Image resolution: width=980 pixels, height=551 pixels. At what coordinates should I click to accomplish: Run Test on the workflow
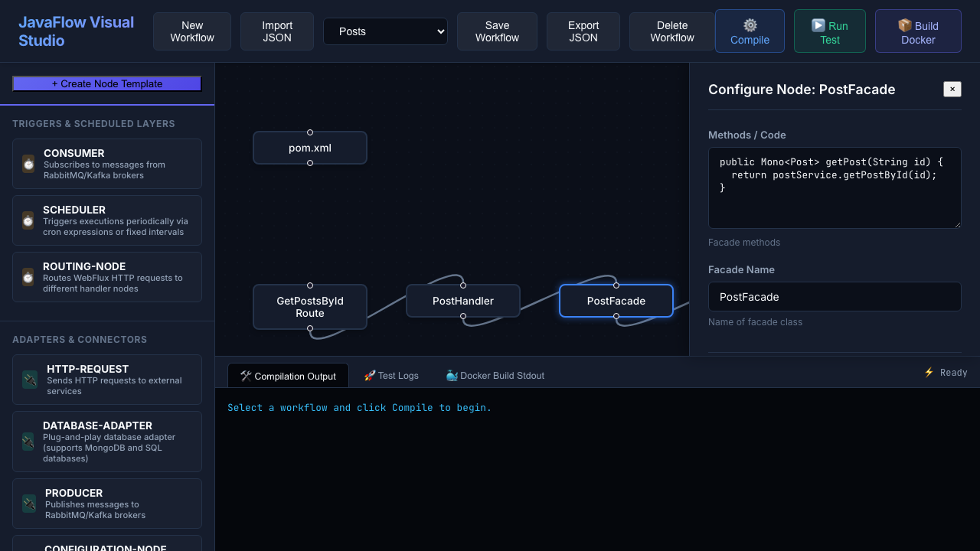830,31
